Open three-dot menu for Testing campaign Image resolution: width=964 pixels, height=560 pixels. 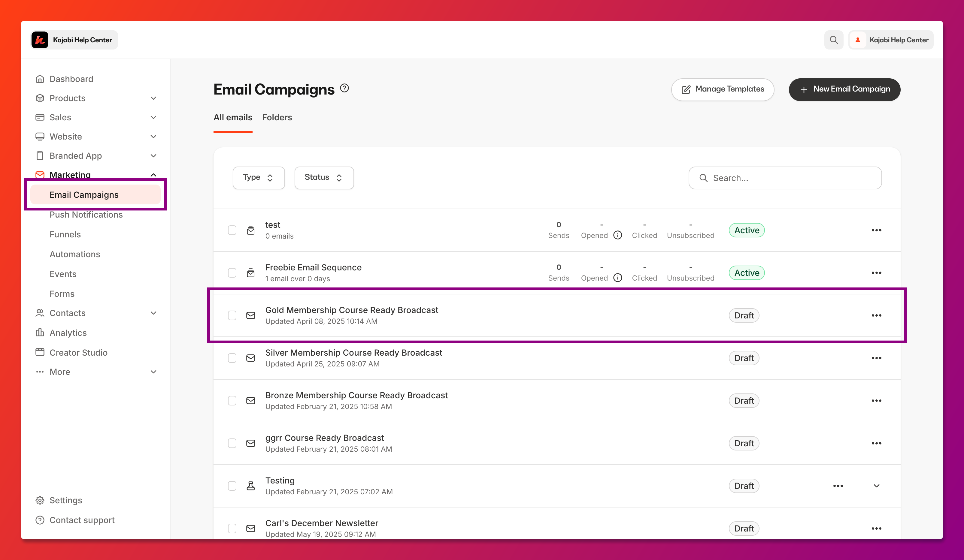(838, 486)
